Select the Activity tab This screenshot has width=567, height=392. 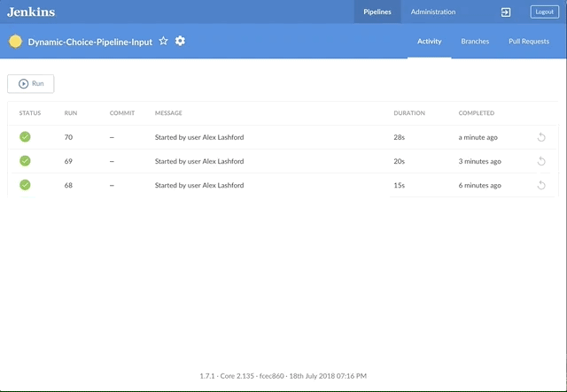pos(429,42)
